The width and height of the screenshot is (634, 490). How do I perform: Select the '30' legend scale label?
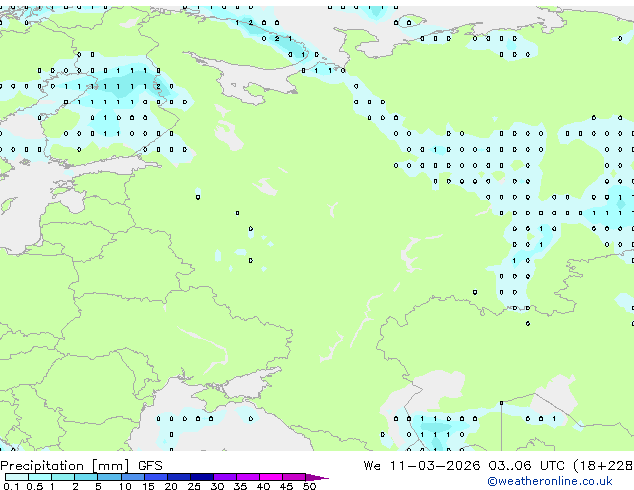217,486
